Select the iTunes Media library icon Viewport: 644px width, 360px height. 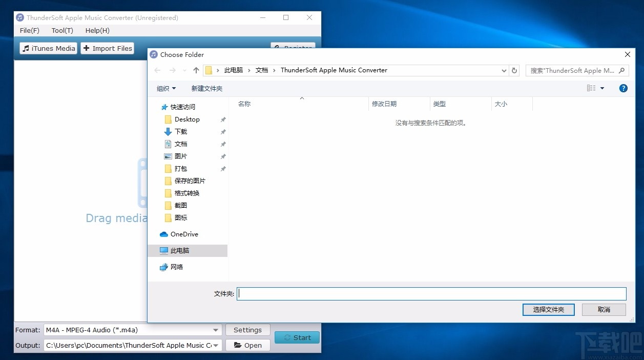pos(26,48)
